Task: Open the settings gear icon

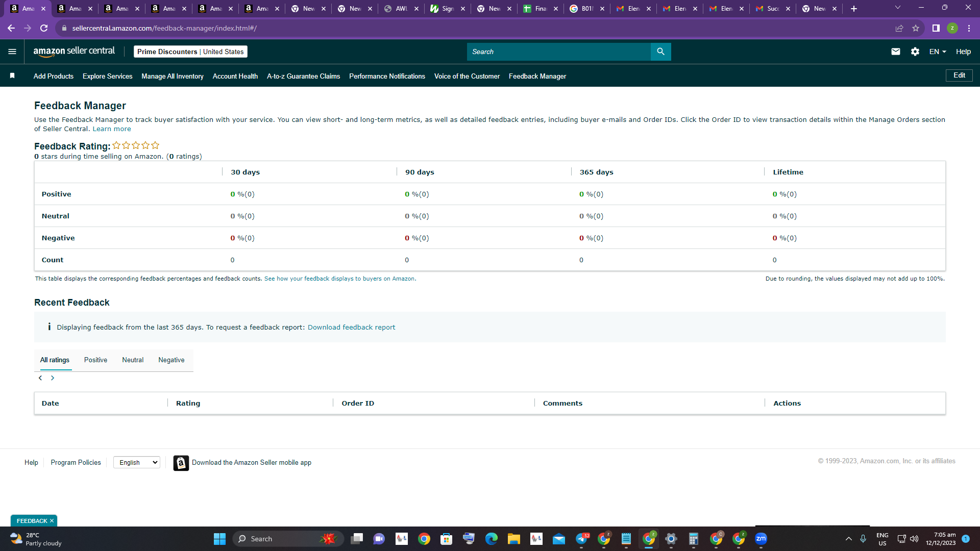Action: [915, 52]
